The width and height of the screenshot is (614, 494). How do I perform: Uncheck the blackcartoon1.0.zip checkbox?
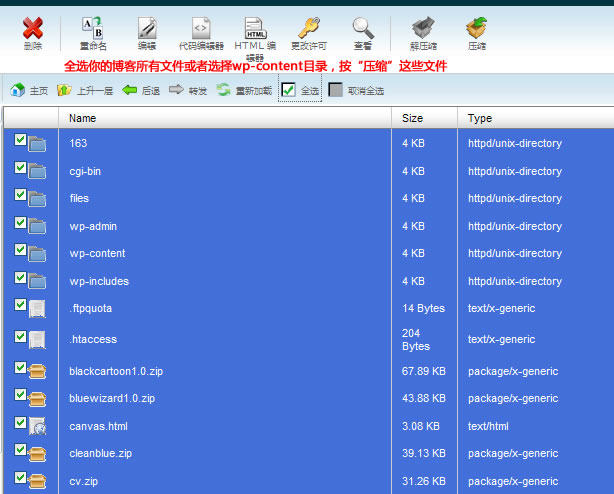(x=20, y=368)
